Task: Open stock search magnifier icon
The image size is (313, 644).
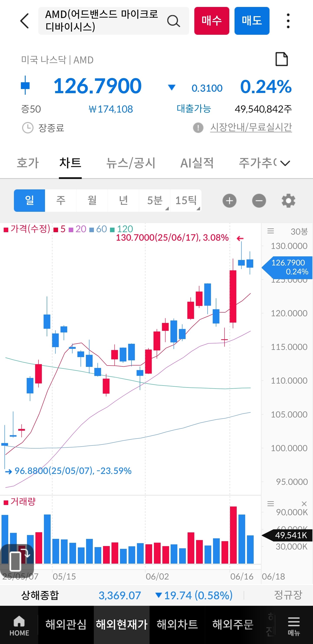Action: pos(173,21)
